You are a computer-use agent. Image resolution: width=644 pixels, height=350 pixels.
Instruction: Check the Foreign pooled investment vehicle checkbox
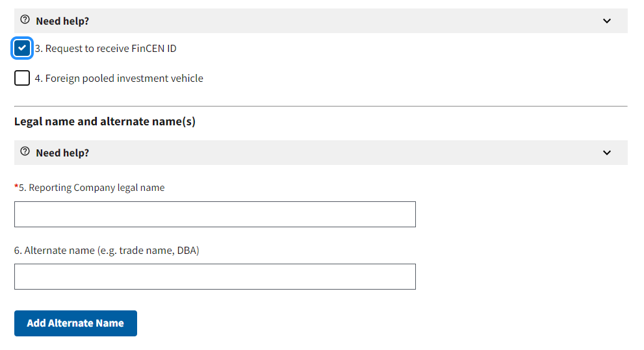click(22, 79)
